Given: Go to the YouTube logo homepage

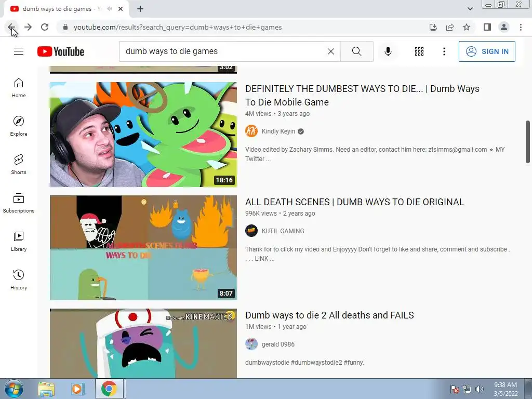Looking at the screenshot, I should [61, 51].
